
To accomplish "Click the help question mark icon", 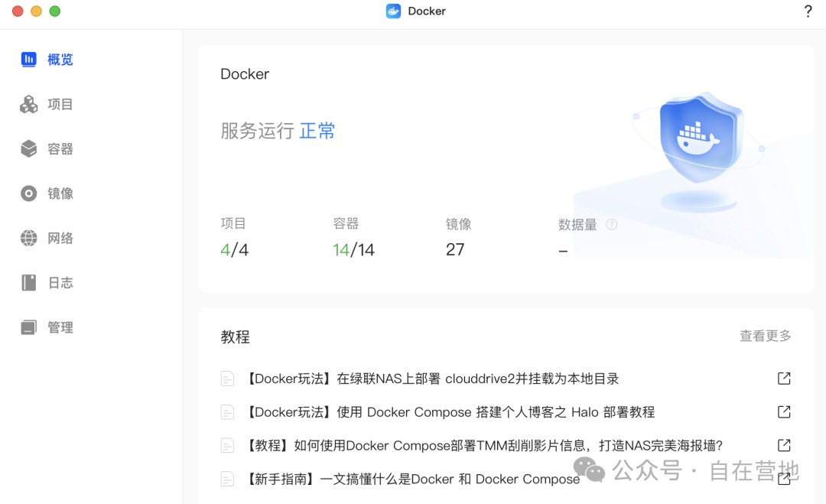I will (808, 11).
